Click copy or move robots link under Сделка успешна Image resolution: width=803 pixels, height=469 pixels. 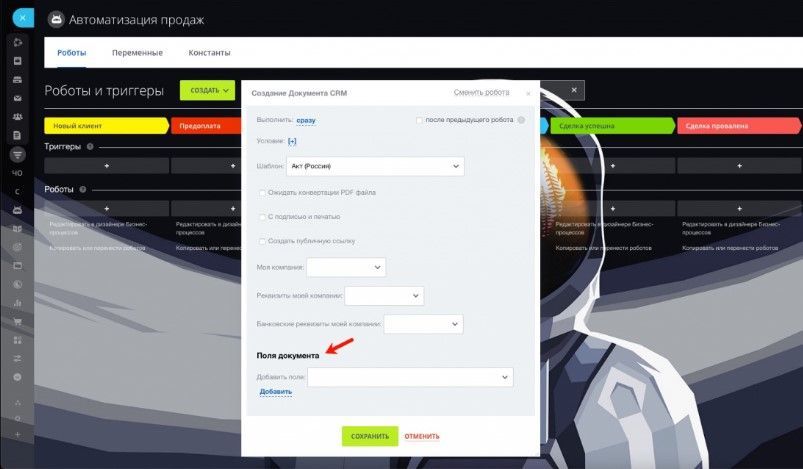[603, 248]
